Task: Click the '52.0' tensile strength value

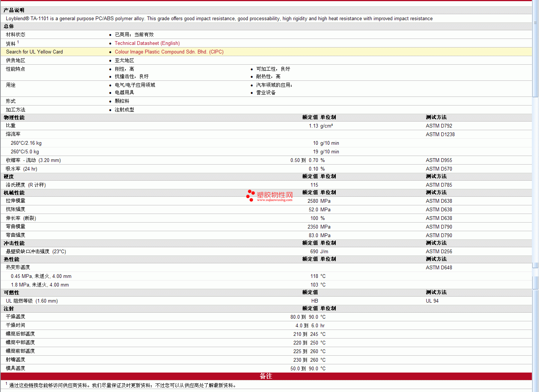Action: click(313, 209)
